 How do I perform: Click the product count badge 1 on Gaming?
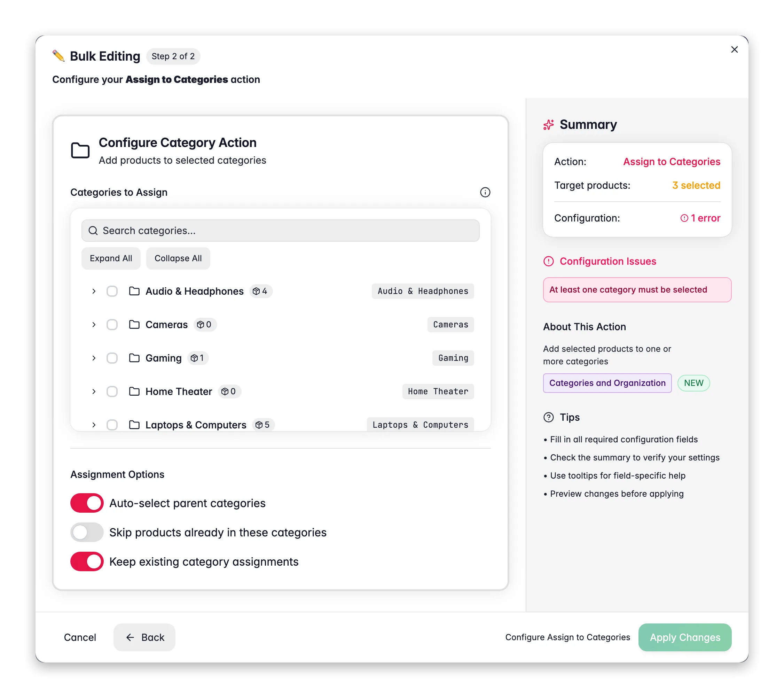tap(197, 358)
